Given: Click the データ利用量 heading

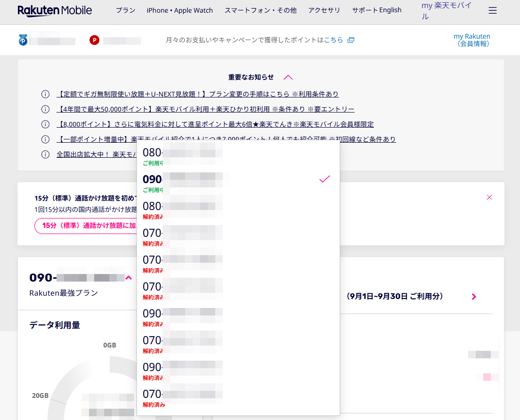Looking at the screenshot, I should pyautogui.click(x=55, y=325).
